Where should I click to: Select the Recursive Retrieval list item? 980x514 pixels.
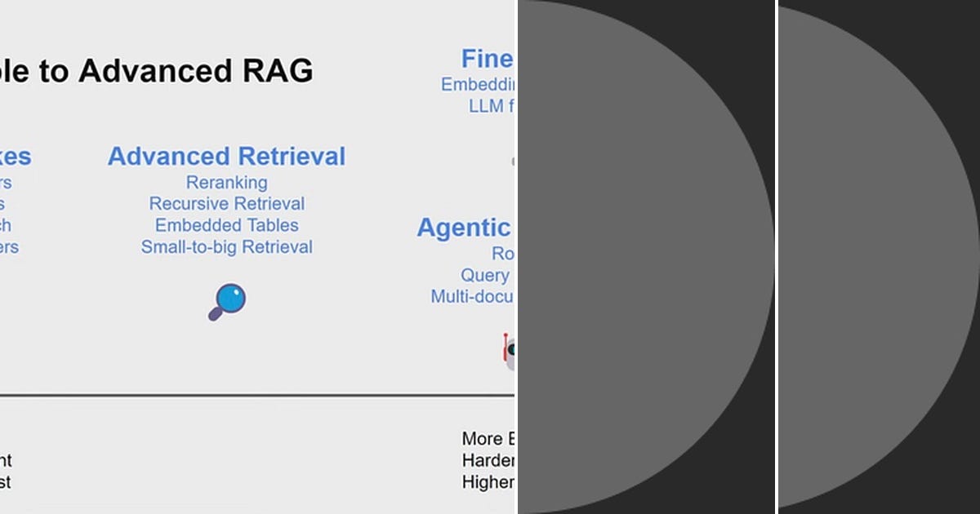tap(226, 203)
